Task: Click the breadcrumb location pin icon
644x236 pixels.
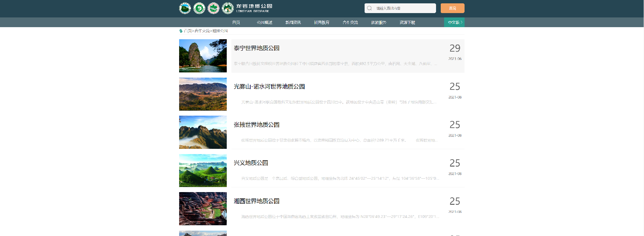Action: [181, 31]
